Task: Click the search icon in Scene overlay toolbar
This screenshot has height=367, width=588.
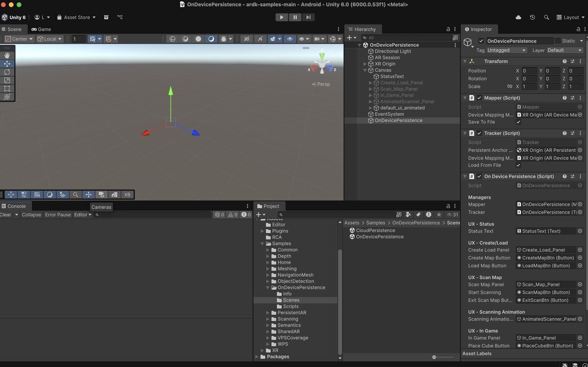Action: coord(75,194)
